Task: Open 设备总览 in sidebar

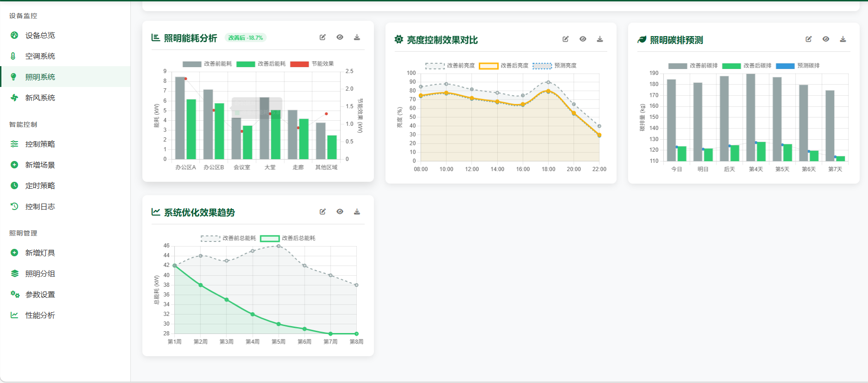Action: (40, 35)
